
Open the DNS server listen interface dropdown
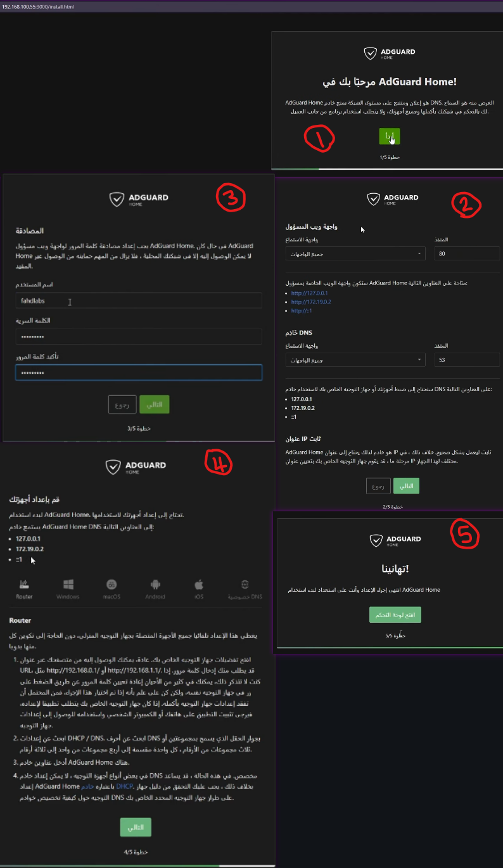355,360
